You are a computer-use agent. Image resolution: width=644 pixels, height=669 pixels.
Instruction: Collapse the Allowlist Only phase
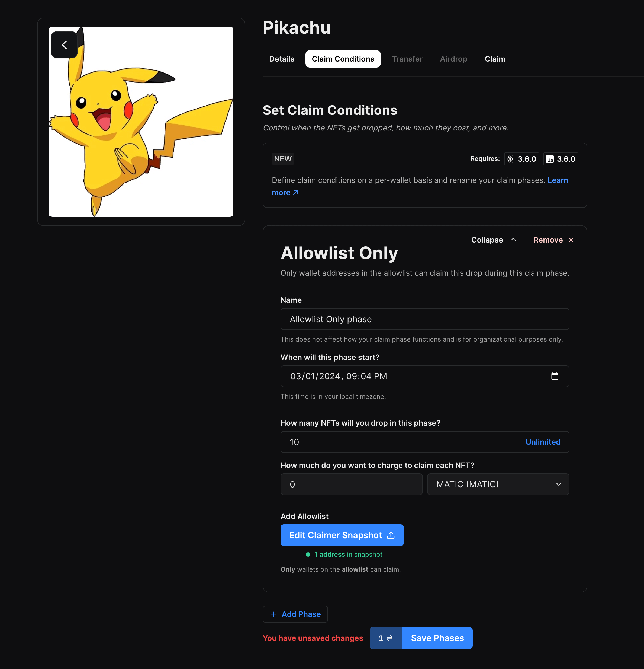click(x=493, y=240)
